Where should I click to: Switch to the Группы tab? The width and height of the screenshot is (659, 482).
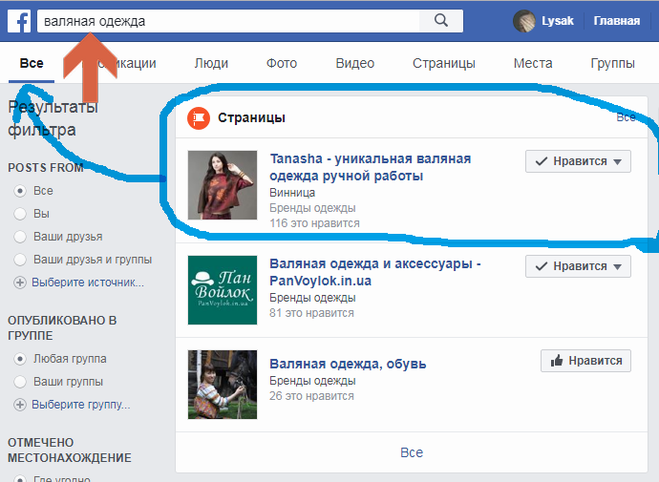click(x=613, y=63)
